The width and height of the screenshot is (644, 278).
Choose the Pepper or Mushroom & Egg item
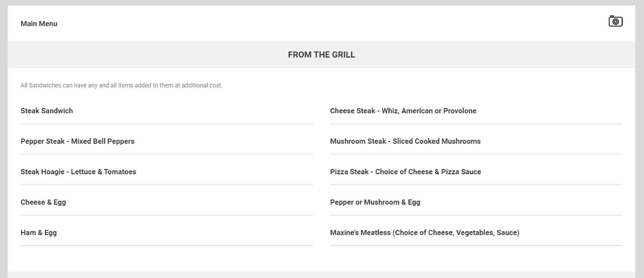point(375,202)
